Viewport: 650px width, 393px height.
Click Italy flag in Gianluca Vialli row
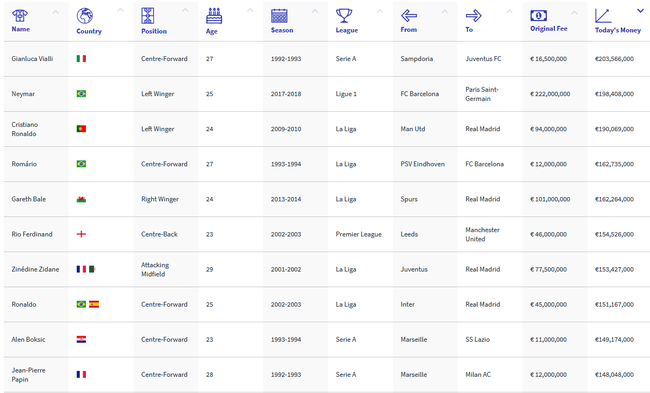(81, 58)
